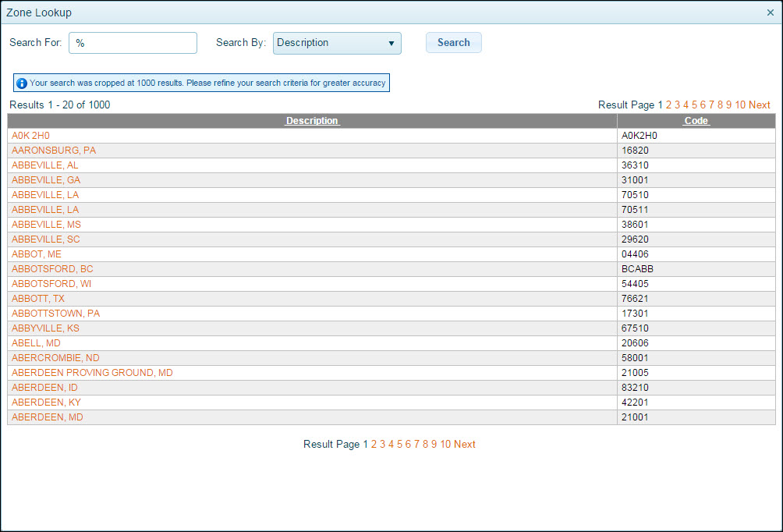
Task: Select the A0K 2H0 description link
Action: (30, 136)
